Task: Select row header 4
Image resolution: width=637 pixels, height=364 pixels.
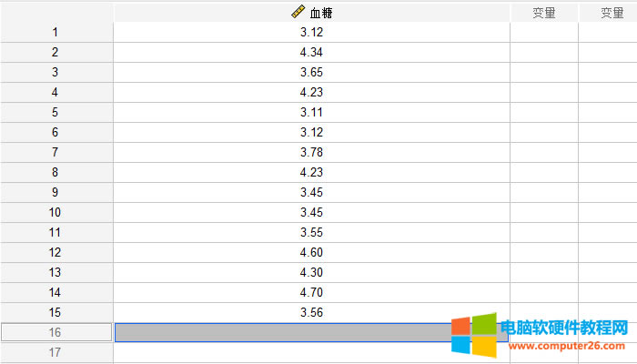Action: click(56, 92)
